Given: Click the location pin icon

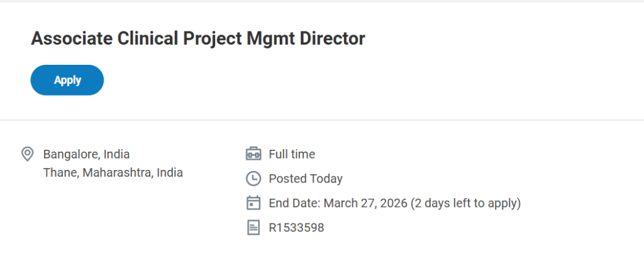Looking at the screenshot, I should (27, 154).
